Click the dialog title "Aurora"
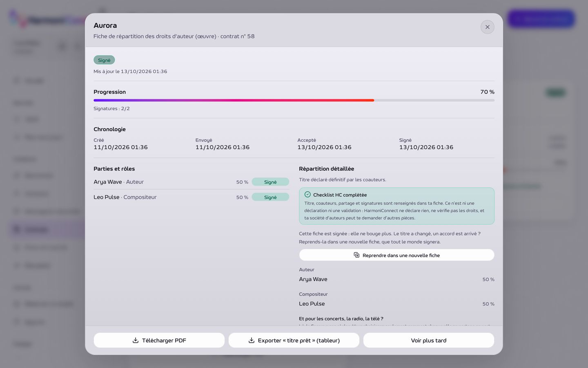Viewport: 588px width, 368px height. click(x=105, y=25)
